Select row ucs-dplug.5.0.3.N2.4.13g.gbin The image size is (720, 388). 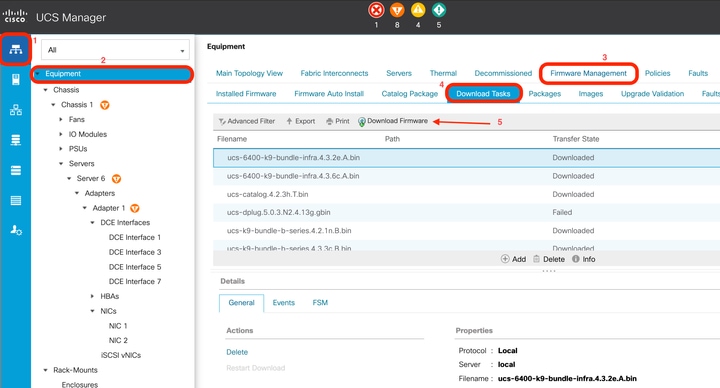tap(466, 213)
